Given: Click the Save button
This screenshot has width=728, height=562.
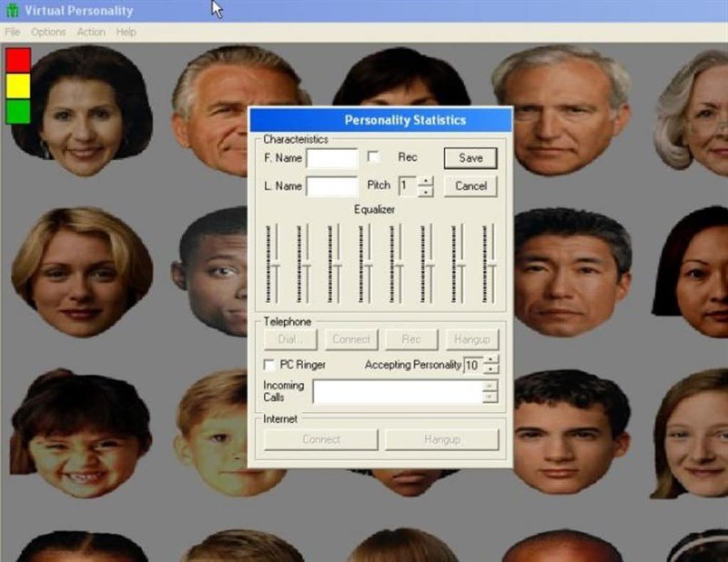Looking at the screenshot, I should [469, 157].
